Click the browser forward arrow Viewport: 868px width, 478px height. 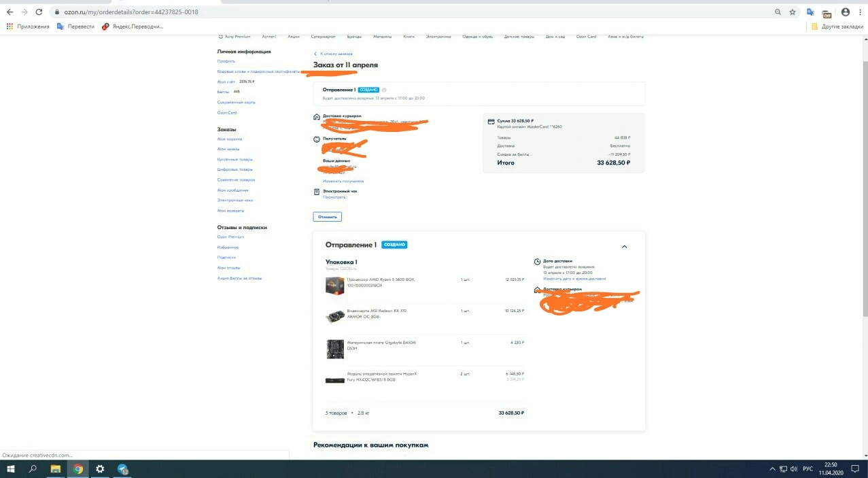tap(24, 12)
